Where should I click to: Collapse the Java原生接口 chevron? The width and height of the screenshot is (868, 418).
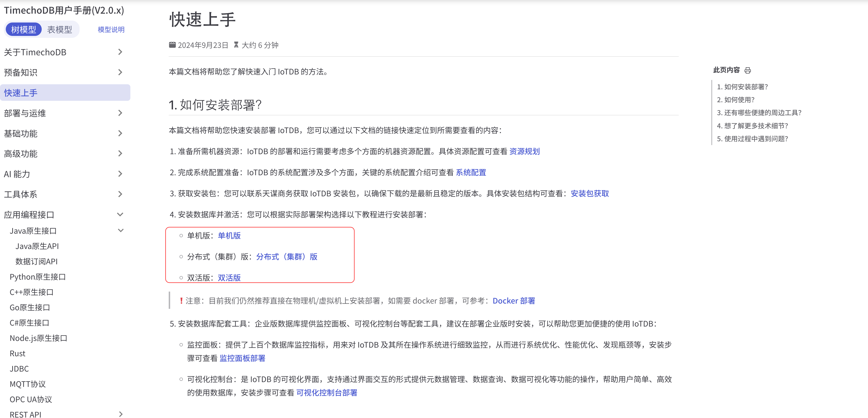click(x=121, y=231)
